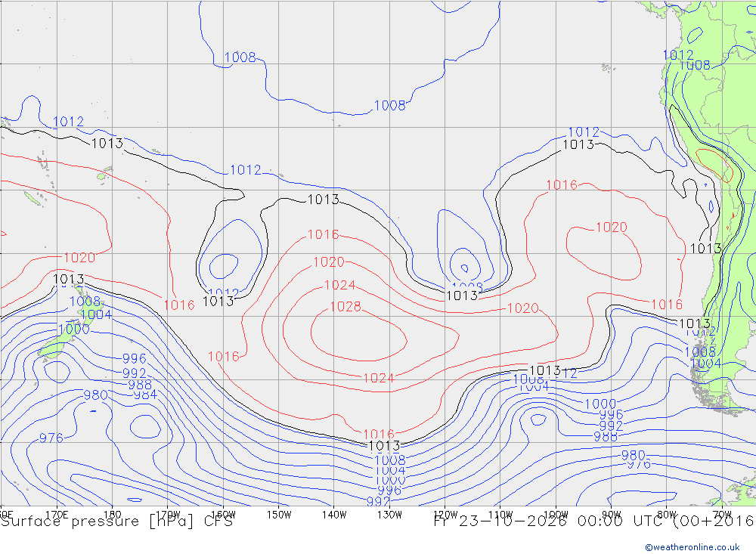Click the 110W longitude label
Screen dimensions: 756x554
click(500, 515)
